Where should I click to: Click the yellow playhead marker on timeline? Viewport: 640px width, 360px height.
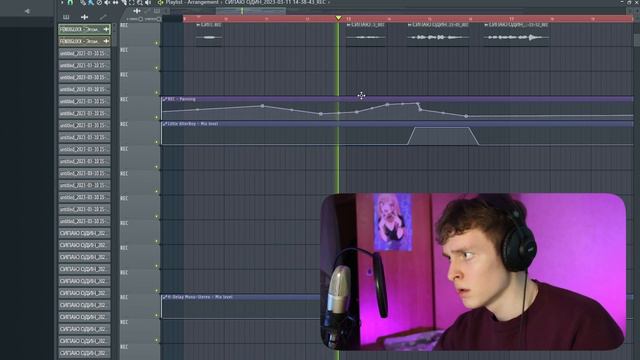pos(338,18)
